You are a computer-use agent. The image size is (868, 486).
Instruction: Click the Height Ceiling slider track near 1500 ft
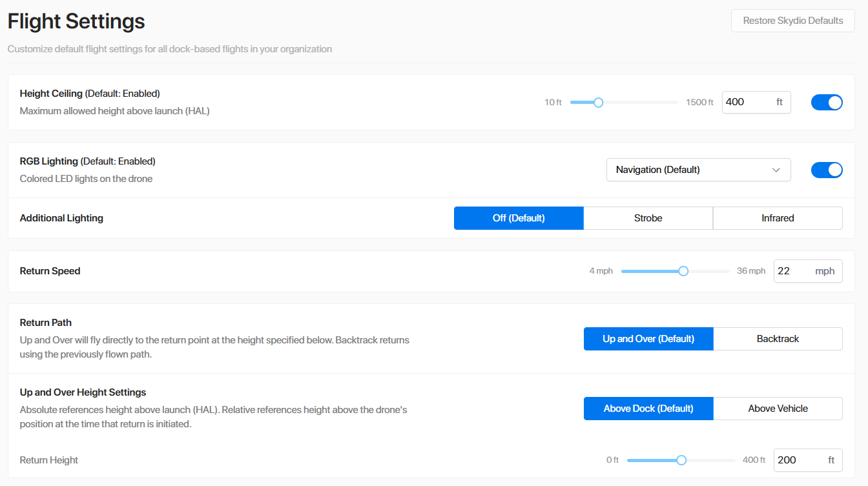click(672, 103)
